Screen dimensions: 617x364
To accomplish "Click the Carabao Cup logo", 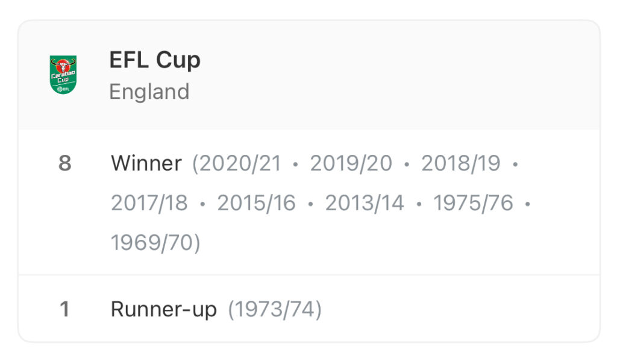I will (63, 75).
